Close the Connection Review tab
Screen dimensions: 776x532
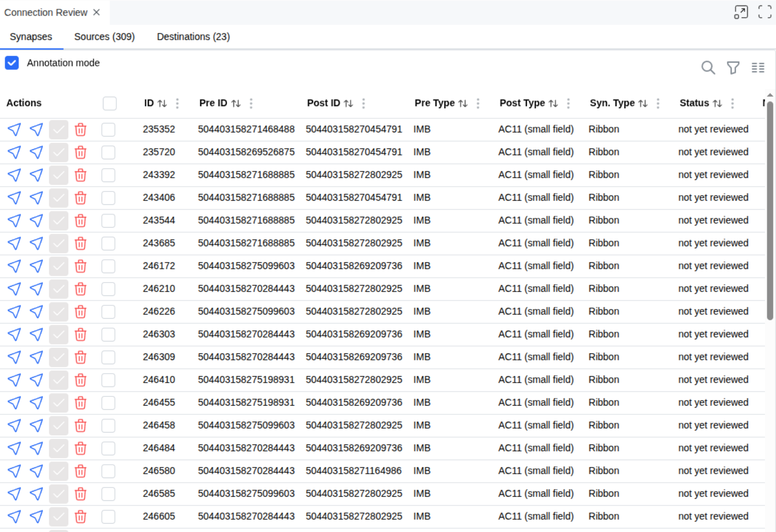pos(96,12)
